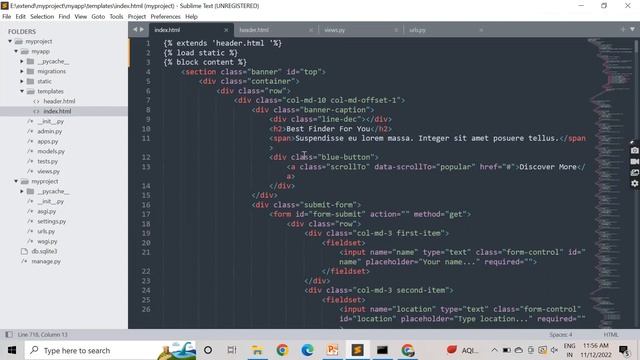Viewport: 640px width, 360px height.
Task: Open the notification center icon
Action: point(624,350)
